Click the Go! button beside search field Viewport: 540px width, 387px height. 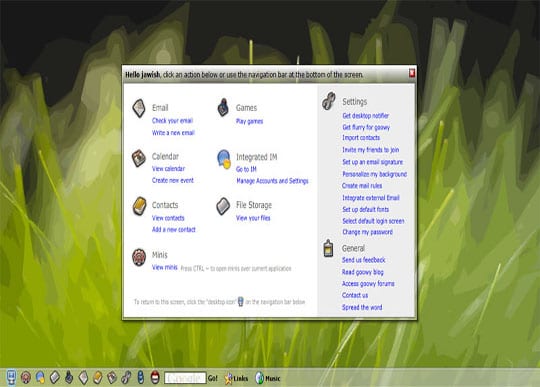coord(212,378)
